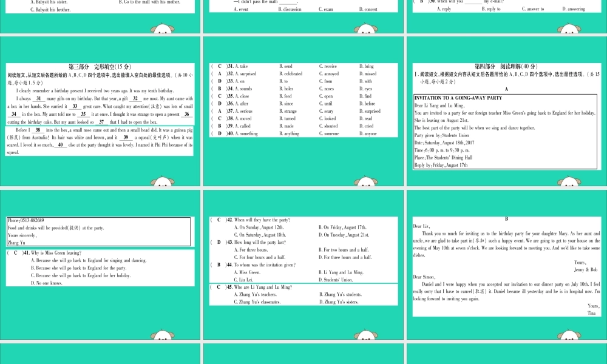Screen dimensions: 607x364
Task: Click question '41. Why is Miss Green leaving?'
Action: point(52,253)
